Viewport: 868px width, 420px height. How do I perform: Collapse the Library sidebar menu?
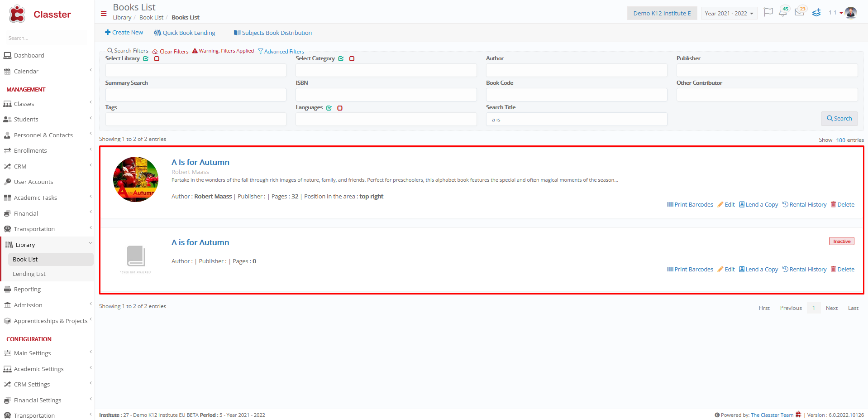pos(47,245)
